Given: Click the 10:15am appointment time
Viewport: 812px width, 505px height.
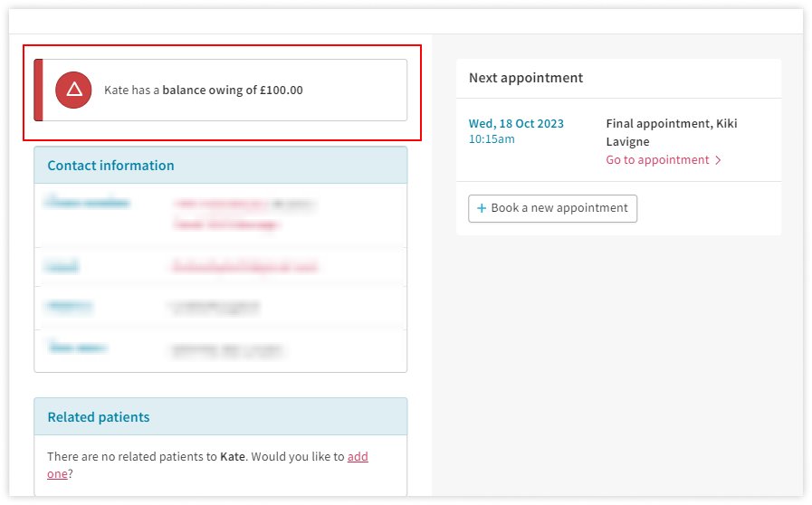Looking at the screenshot, I should pyautogui.click(x=492, y=139).
